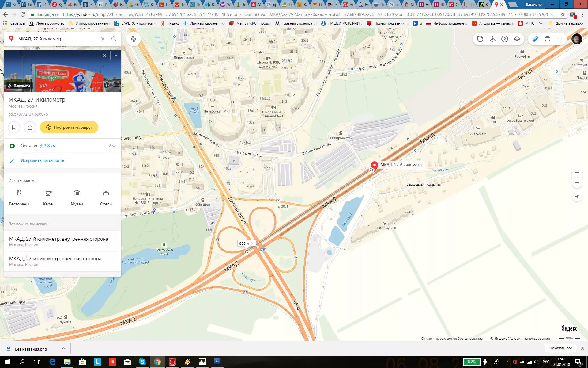The image size is (588, 368).
Task: Bookmark the МКАД 27-й километр place
Action: tap(14, 127)
